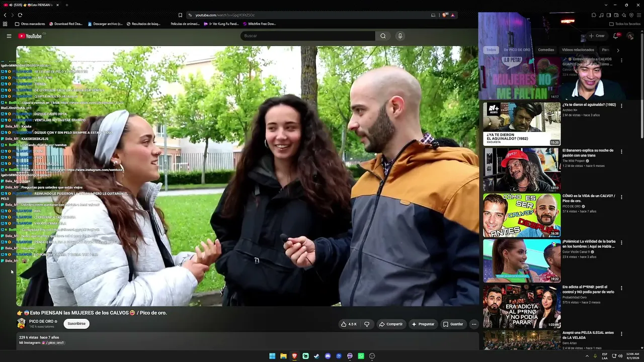Open 'El Bananero explica su noche' thumbnail
This screenshot has height=362, width=644.
tap(522, 170)
